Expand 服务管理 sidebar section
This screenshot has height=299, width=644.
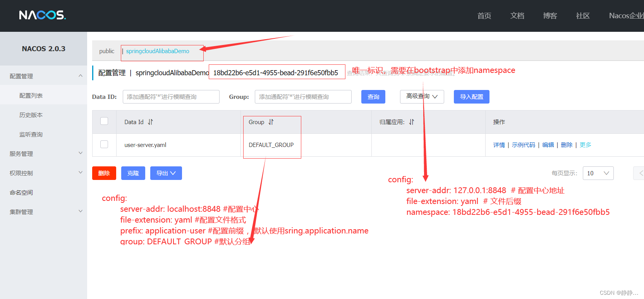coord(81,153)
